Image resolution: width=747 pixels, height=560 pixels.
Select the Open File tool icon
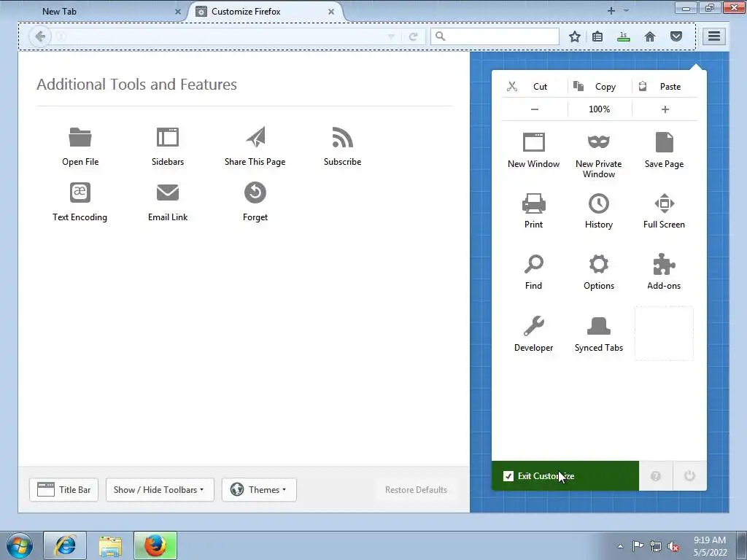(x=80, y=137)
